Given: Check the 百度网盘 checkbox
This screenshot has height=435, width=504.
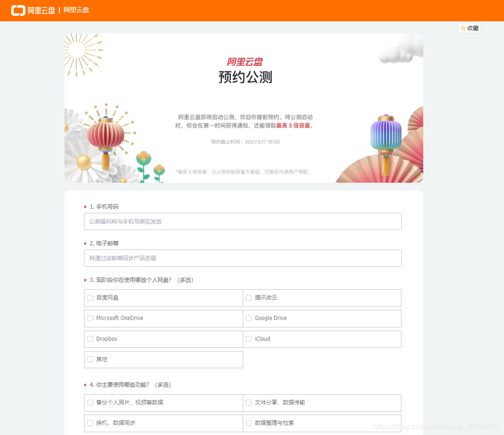Looking at the screenshot, I should pos(90,298).
